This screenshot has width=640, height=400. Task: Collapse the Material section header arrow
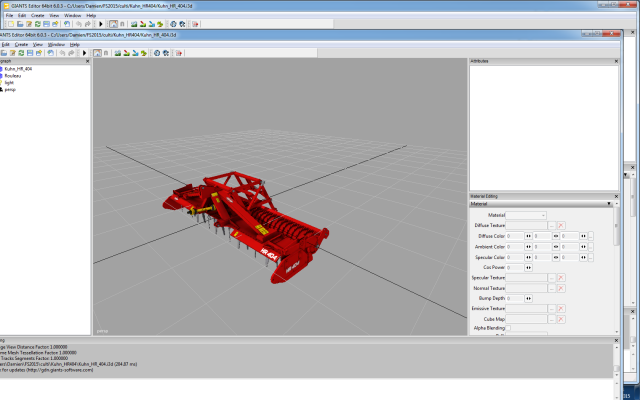pyautogui.click(x=609, y=204)
